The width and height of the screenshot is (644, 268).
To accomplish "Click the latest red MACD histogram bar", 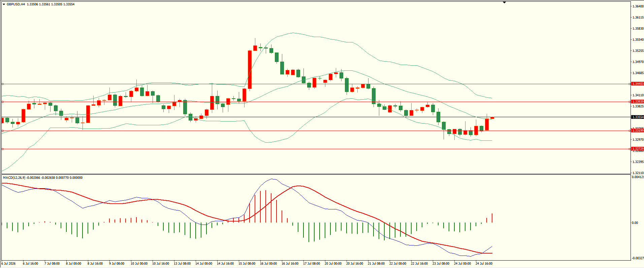I will [492, 218].
